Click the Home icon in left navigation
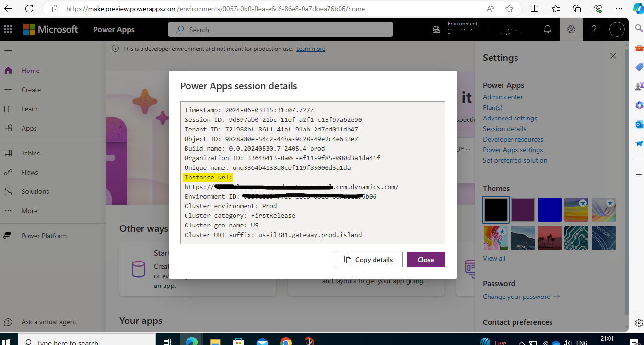 8,71
